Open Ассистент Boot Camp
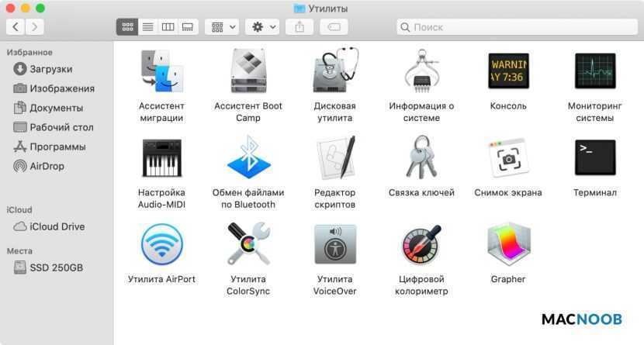Image resolution: width=644 pixels, height=345 pixels. click(x=248, y=72)
